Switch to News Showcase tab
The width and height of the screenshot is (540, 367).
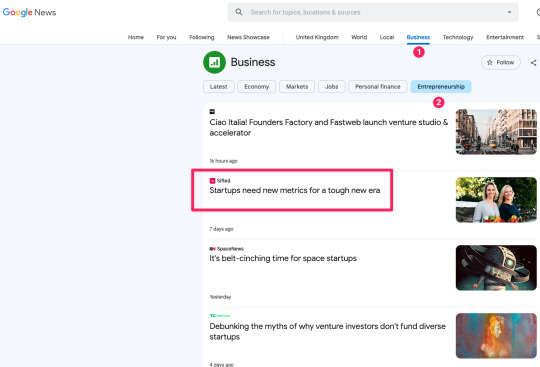click(x=248, y=37)
